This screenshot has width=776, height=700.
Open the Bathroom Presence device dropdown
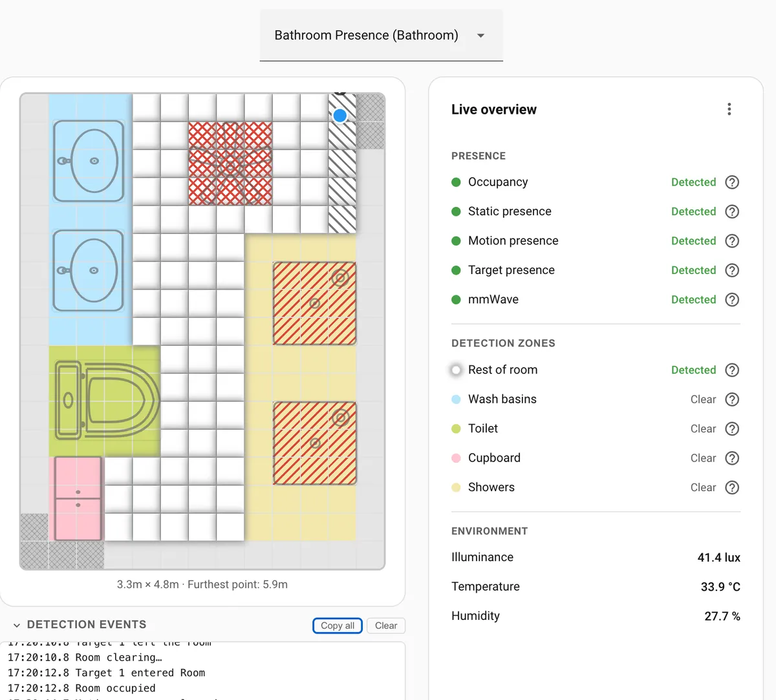point(382,36)
